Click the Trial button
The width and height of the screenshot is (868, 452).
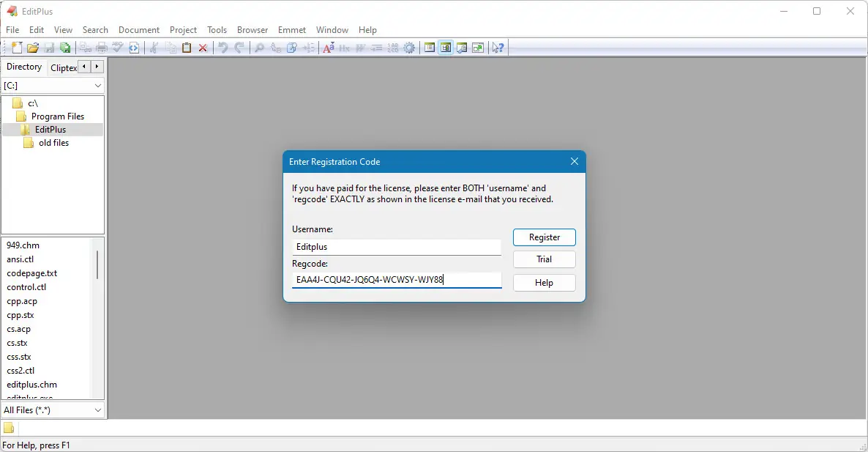pos(544,259)
